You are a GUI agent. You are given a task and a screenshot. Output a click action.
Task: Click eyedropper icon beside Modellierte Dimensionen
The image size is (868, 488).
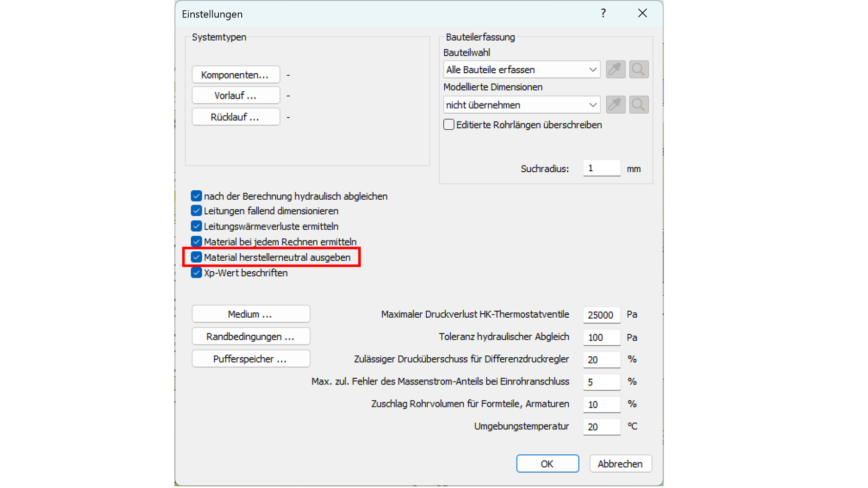615,104
